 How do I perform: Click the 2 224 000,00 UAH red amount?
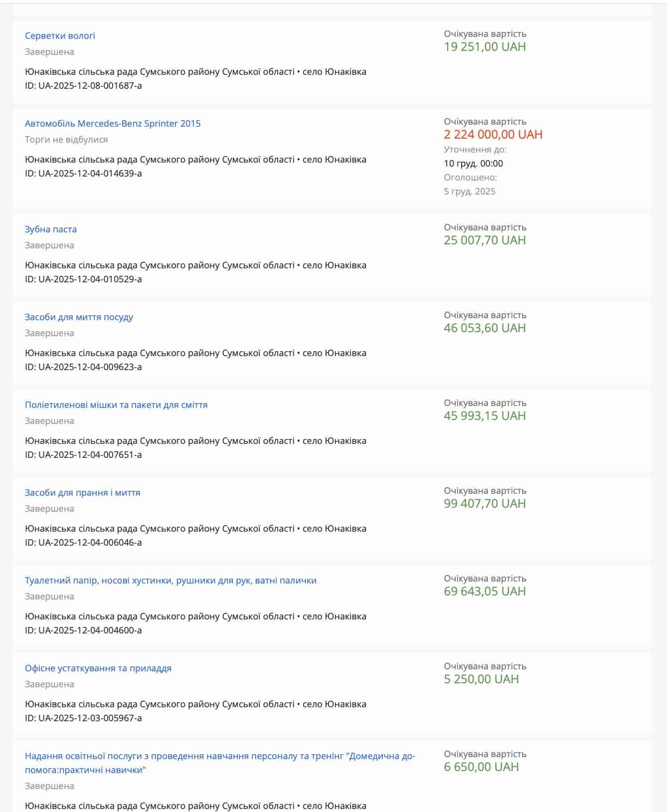click(493, 135)
